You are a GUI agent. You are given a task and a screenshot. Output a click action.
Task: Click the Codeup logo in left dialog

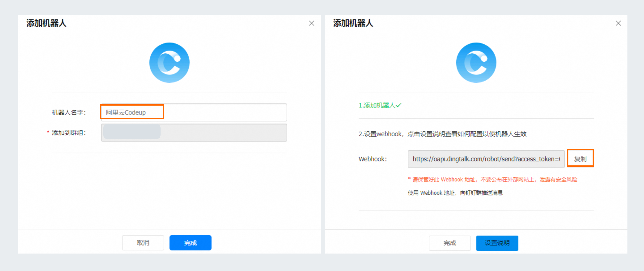coord(169,63)
